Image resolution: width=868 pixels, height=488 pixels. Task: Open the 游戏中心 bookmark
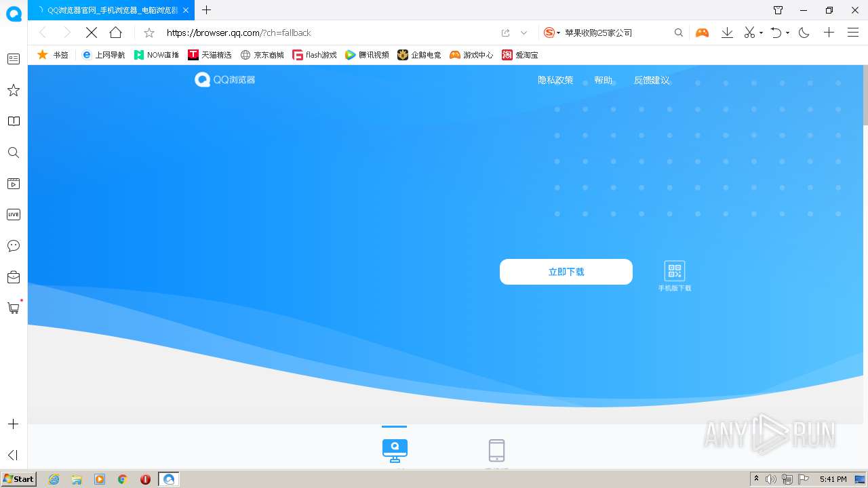coord(471,55)
